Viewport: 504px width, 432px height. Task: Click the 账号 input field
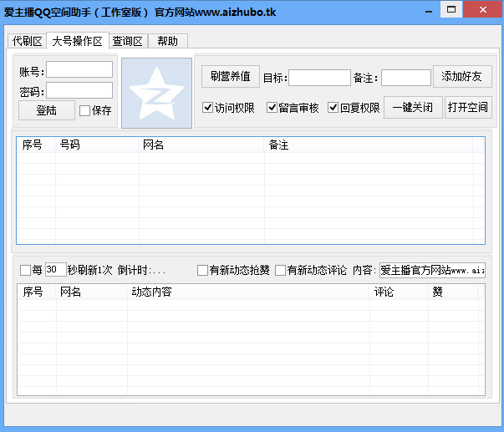79,70
